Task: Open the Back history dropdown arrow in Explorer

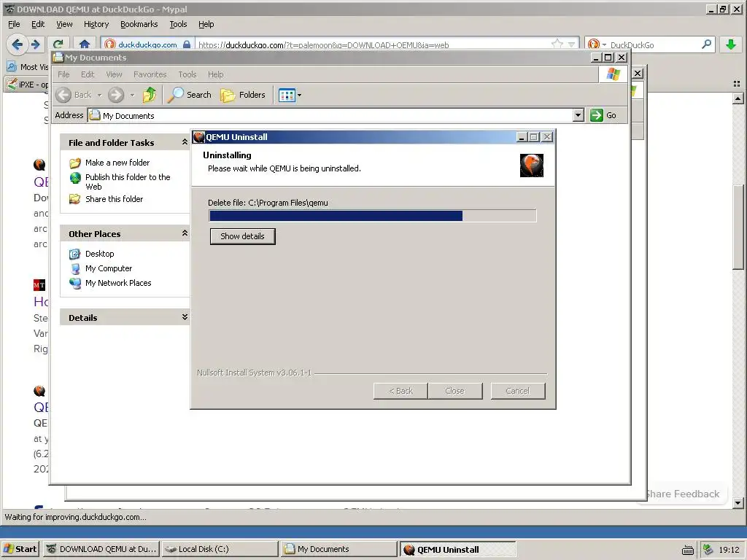Action: pos(99,96)
